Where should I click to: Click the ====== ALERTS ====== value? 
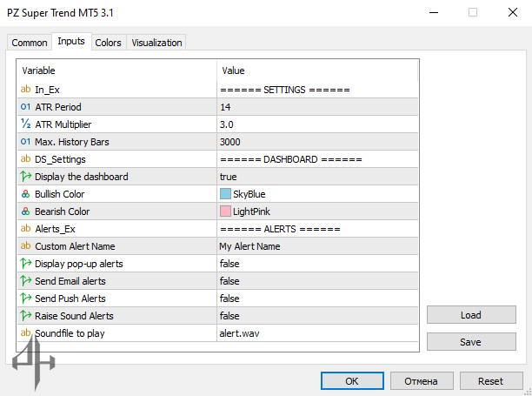280,229
